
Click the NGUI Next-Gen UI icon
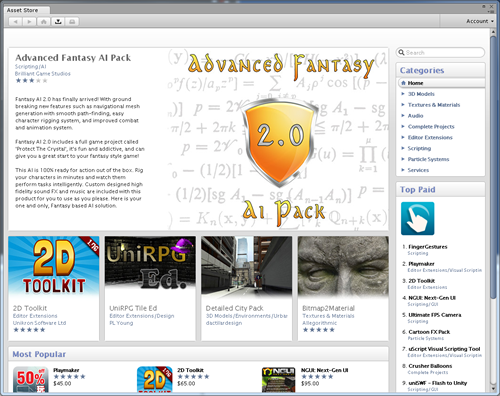tap(279, 379)
